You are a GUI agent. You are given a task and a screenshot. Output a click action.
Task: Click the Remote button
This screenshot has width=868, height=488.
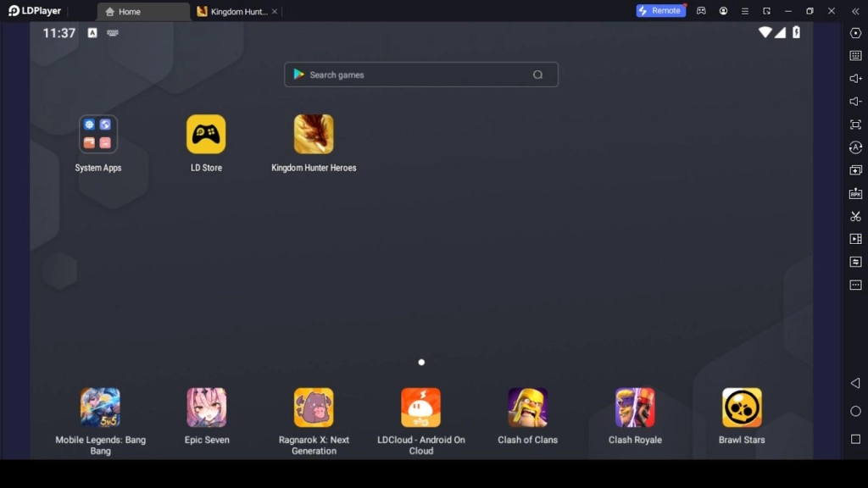660,10
